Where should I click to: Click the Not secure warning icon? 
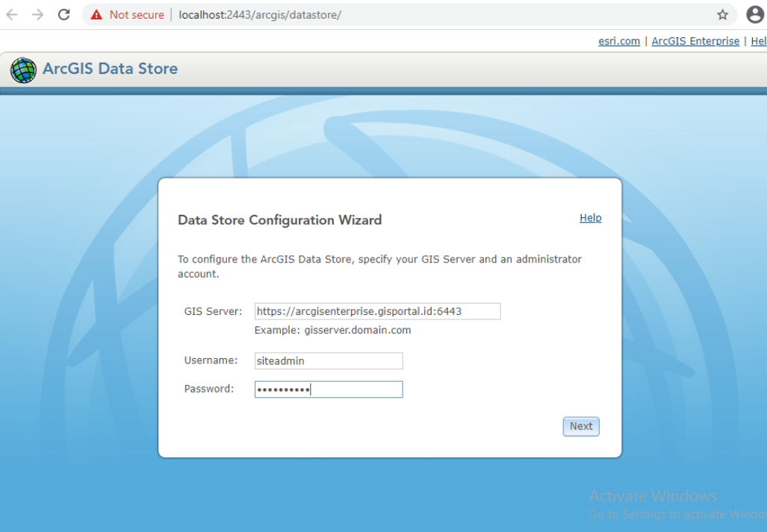pos(97,15)
